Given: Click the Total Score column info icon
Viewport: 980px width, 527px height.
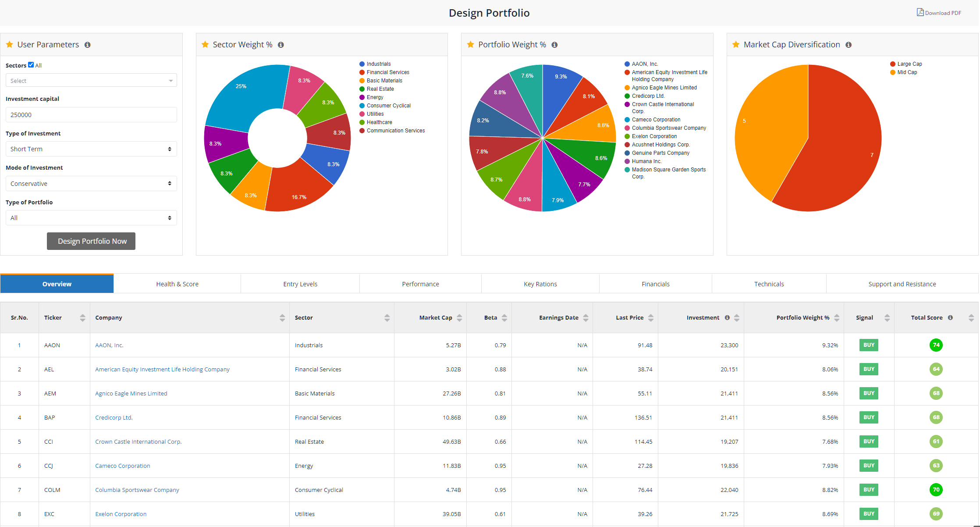Looking at the screenshot, I should [950, 317].
